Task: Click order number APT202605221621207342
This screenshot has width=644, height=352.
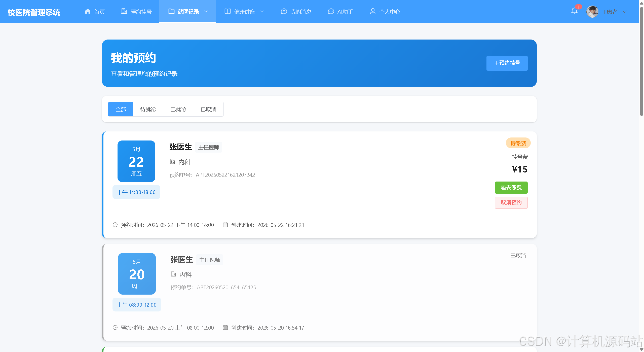Action: 225,175
